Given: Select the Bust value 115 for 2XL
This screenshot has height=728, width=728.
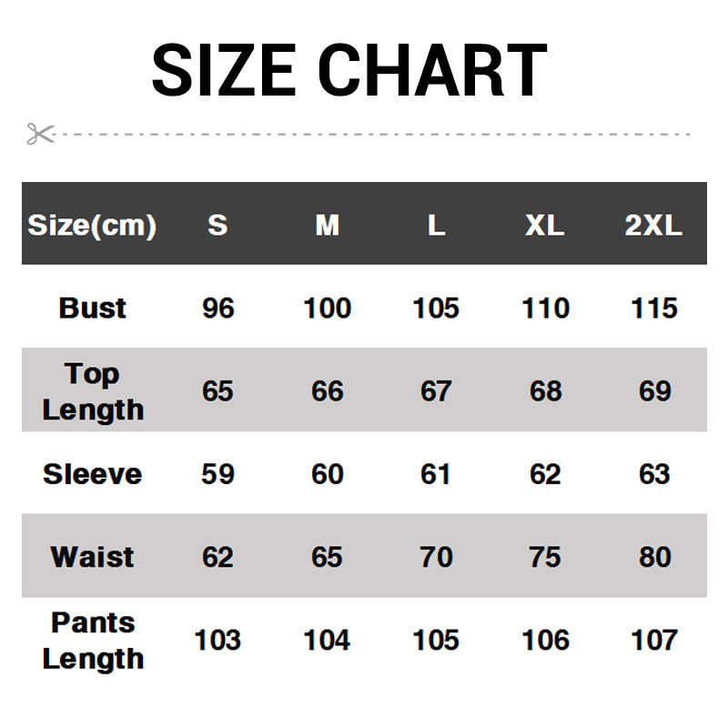Looking at the screenshot, I should click(654, 308).
